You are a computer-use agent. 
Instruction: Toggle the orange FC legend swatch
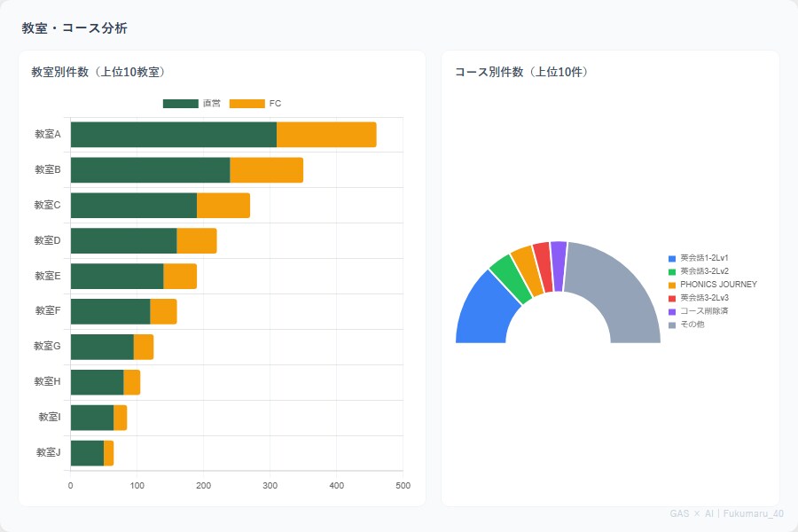(x=247, y=104)
